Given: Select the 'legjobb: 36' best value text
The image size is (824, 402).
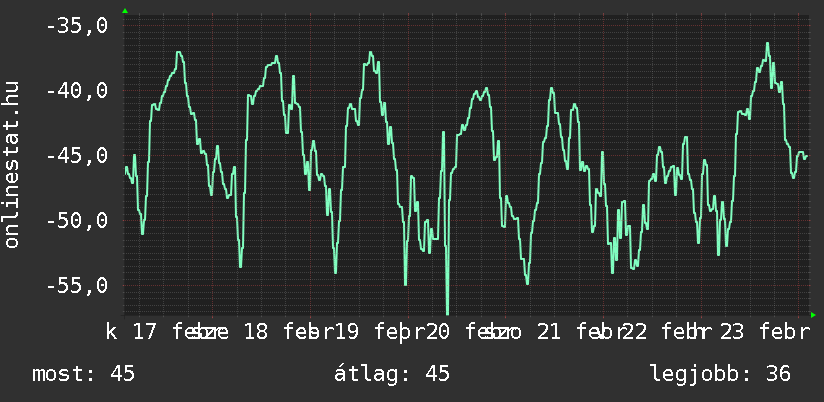Looking at the screenshot, I should (x=720, y=374).
